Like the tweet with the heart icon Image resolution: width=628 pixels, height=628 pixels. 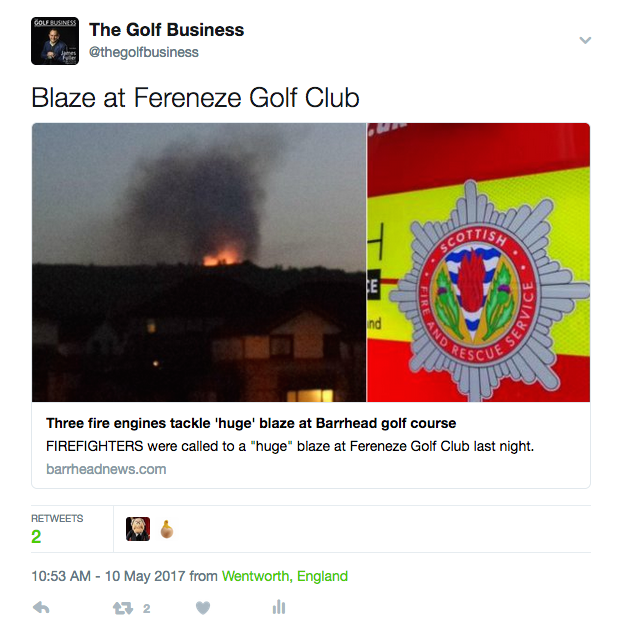click(x=203, y=608)
